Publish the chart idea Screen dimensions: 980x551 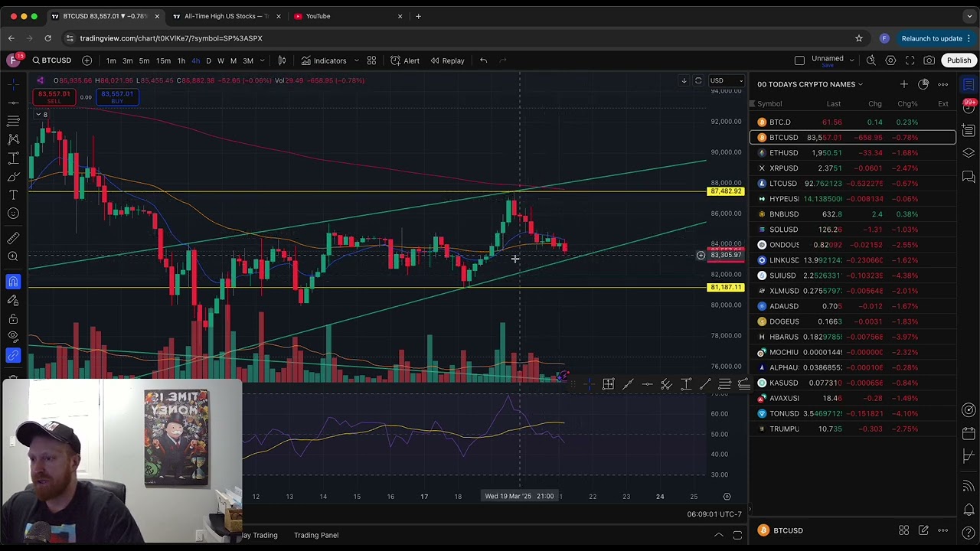959,60
